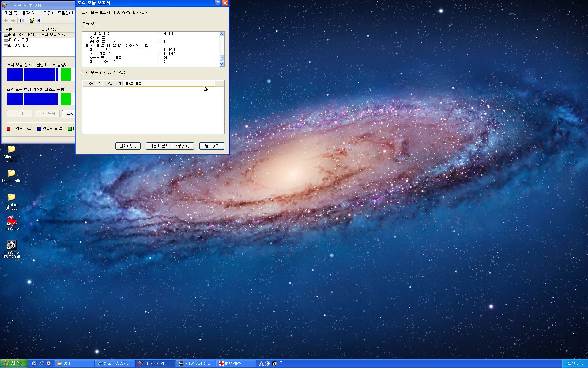Open the 보기(V) menu
Viewport: 588px width, 368px height.
point(46,13)
